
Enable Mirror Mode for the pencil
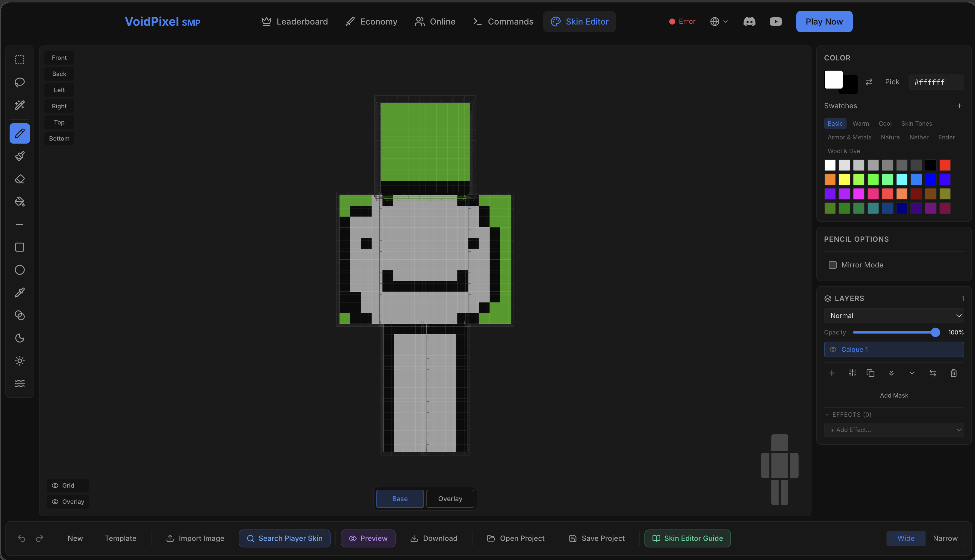pos(832,265)
